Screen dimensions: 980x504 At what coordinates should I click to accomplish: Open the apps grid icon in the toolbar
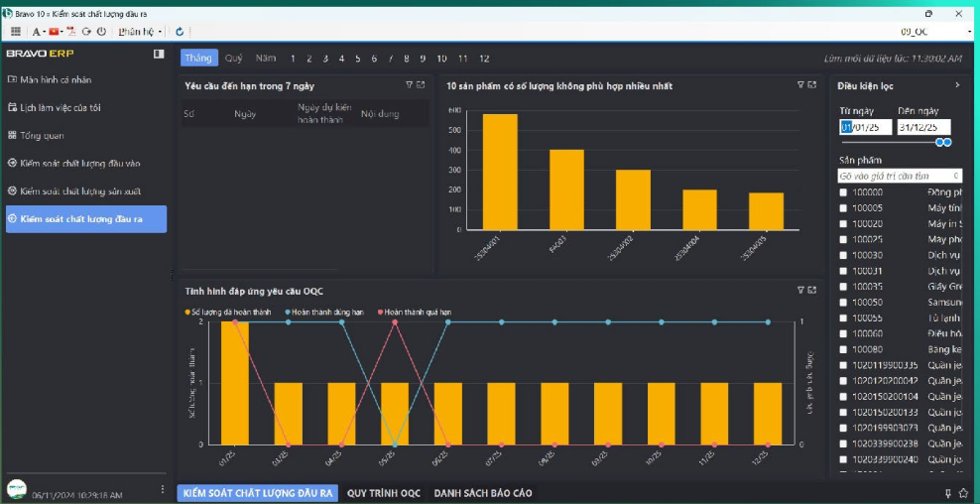pyautogui.click(x=16, y=32)
